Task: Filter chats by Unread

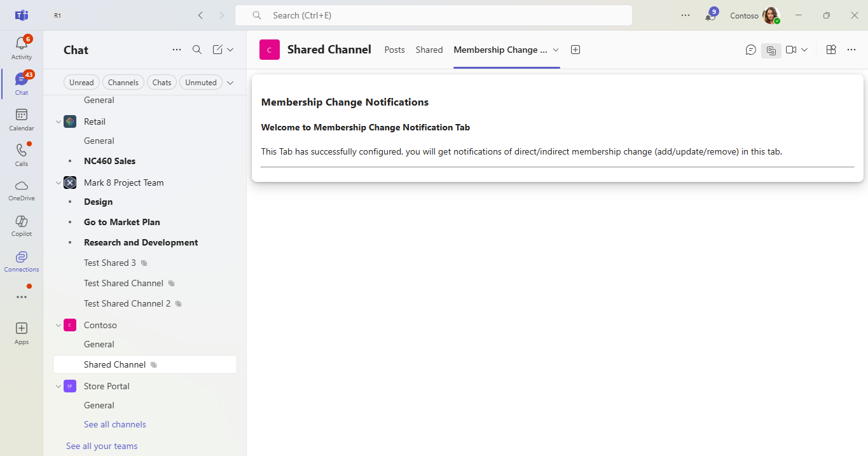Action: coord(81,82)
